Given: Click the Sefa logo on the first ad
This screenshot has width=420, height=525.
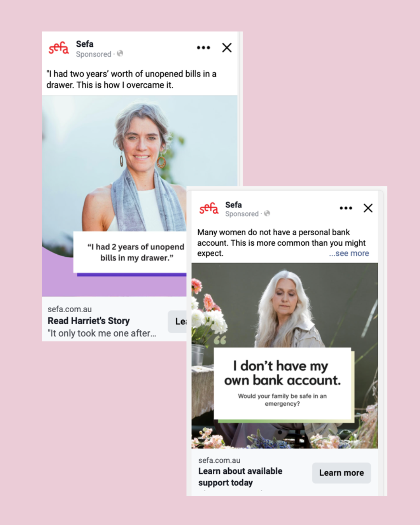Looking at the screenshot, I should 59,48.
